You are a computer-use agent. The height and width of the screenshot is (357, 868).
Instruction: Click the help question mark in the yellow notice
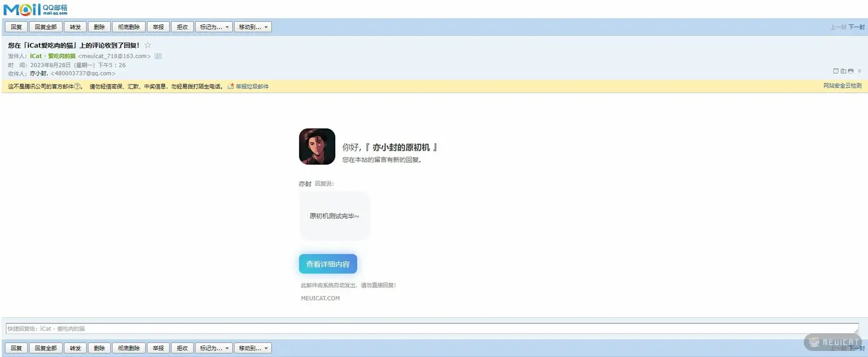click(77, 87)
